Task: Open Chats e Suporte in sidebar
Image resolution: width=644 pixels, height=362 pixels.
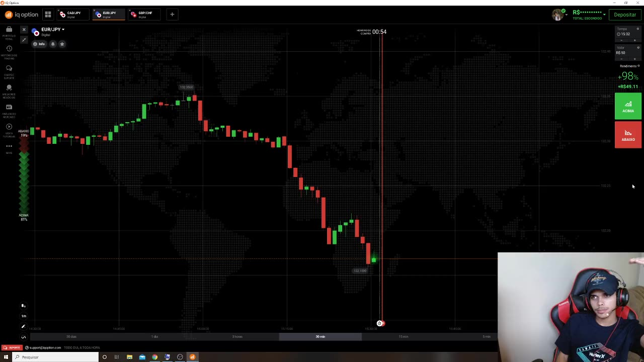Action: coord(9,71)
